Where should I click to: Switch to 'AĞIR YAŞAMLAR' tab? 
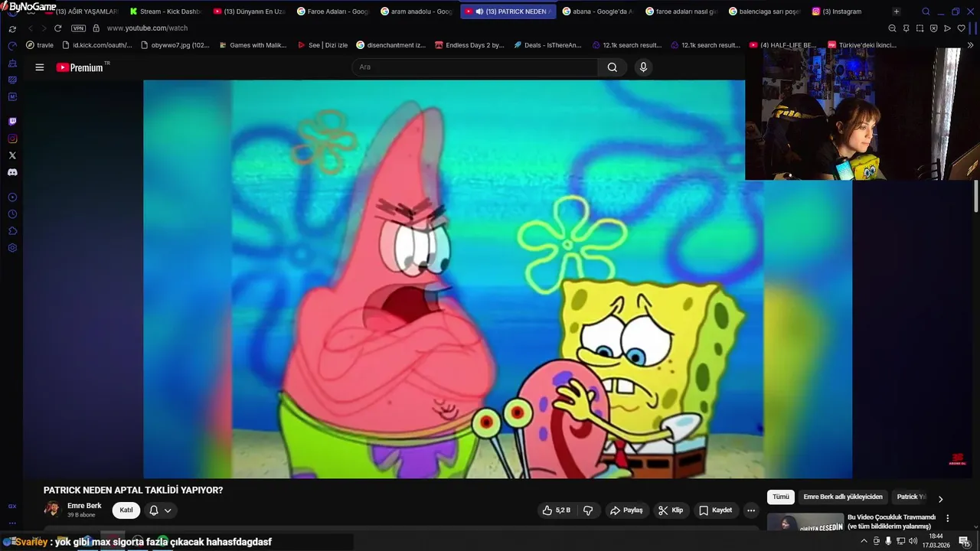click(80, 11)
